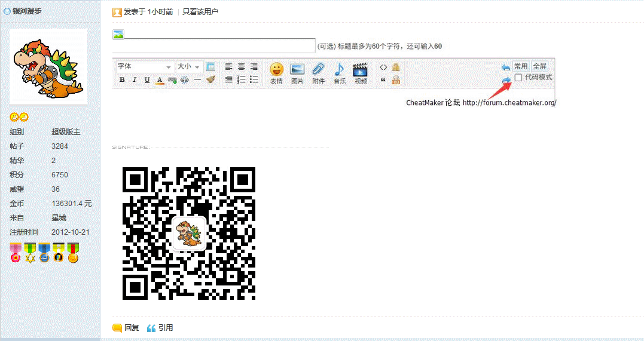Open the 字体 font dropdown
The image size is (644, 341).
144,66
